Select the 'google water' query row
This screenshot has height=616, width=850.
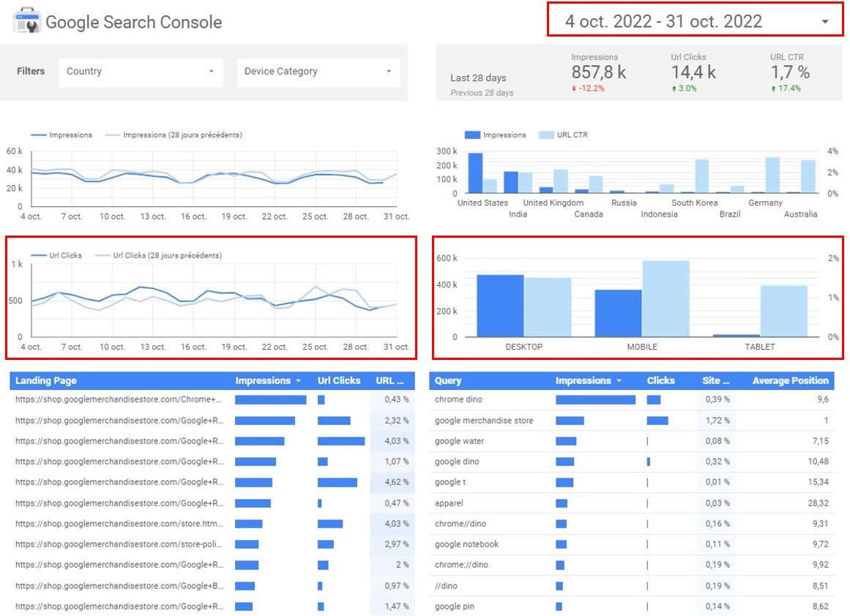tap(632, 441)
